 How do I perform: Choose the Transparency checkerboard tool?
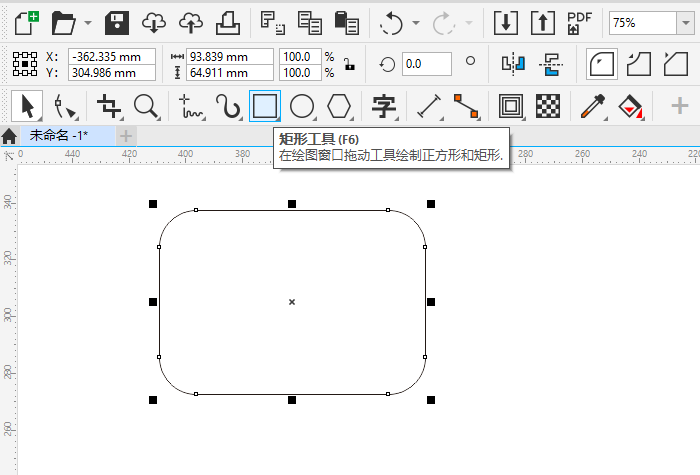[x=547, y=105]
